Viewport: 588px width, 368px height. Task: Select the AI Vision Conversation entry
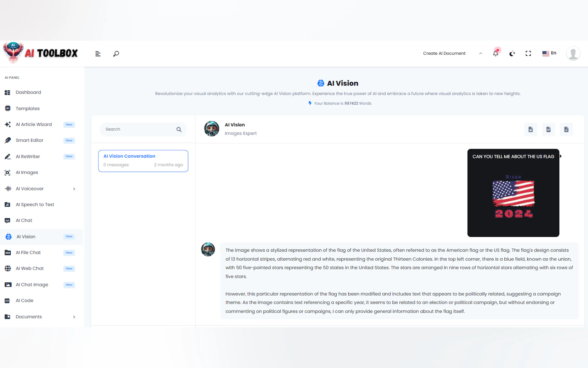click(x=143, y=161)
